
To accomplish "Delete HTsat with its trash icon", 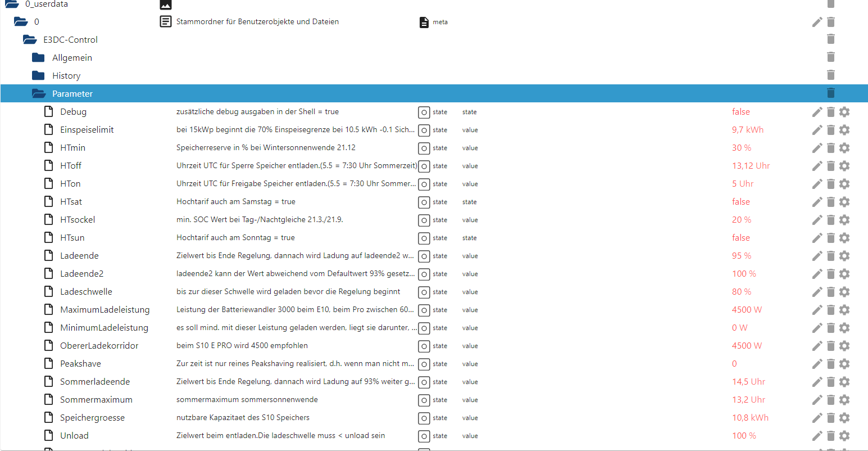I will click(831, 202).
